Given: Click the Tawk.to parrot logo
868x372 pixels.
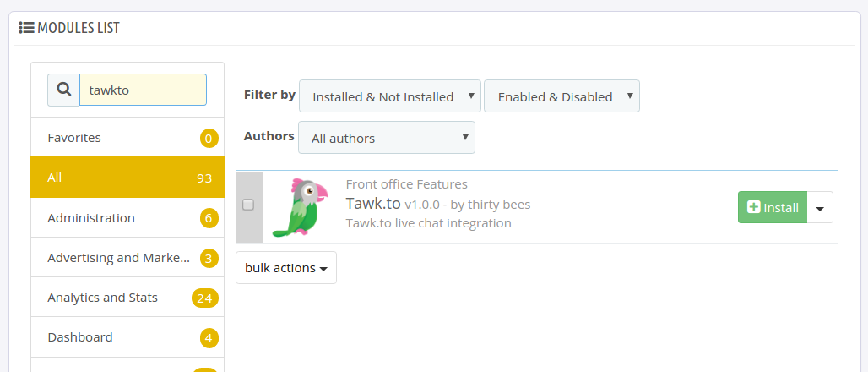Looking at the screenshot, I should coord(301,208).
